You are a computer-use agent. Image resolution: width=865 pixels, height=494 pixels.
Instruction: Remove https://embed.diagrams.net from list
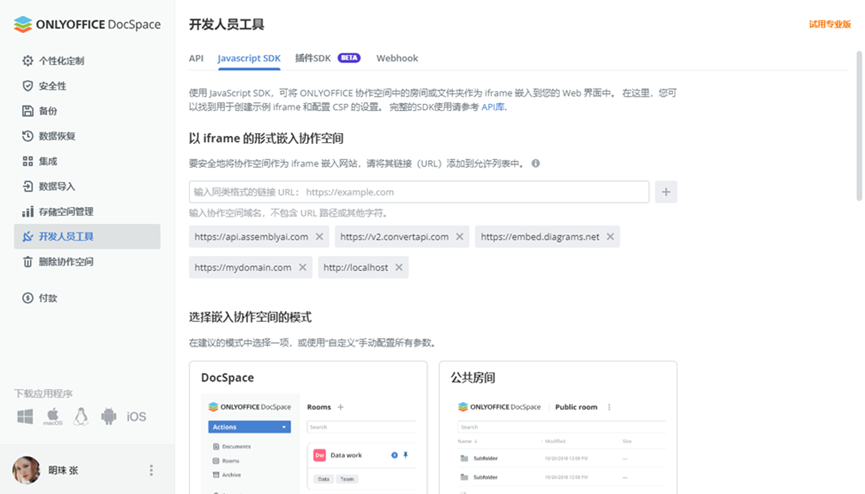[x=610, y=237]
